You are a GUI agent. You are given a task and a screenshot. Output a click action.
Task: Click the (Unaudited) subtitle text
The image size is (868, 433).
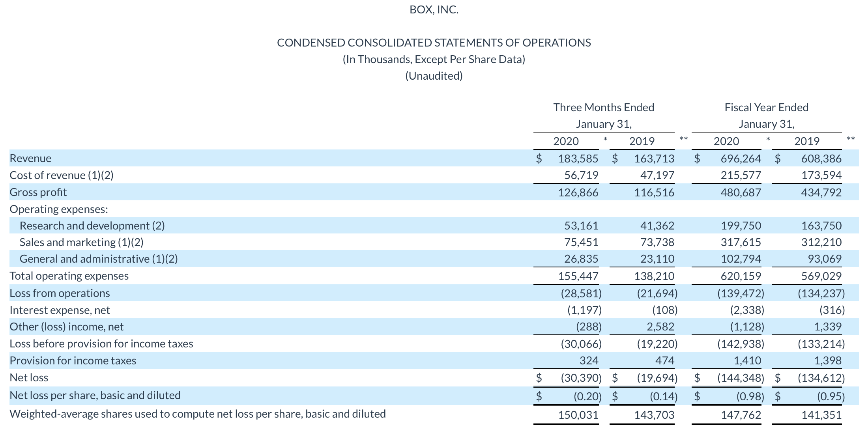[x=434, y=75]
